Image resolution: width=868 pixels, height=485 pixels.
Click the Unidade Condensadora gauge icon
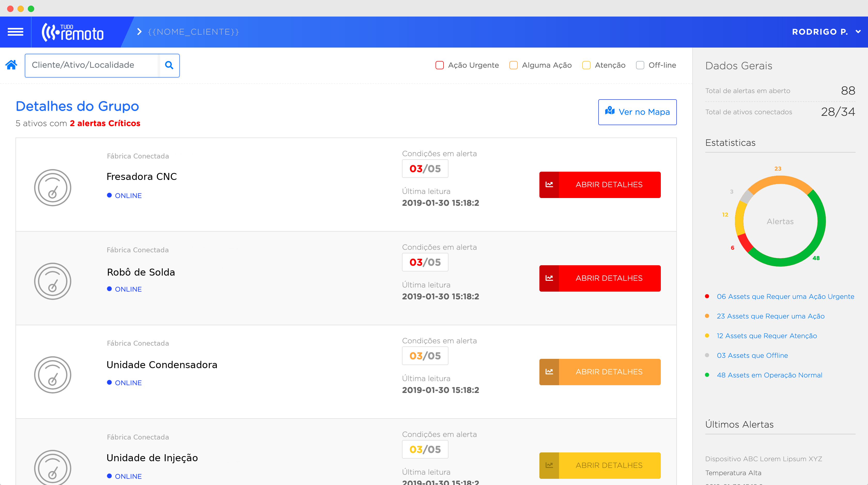point(52,375)
